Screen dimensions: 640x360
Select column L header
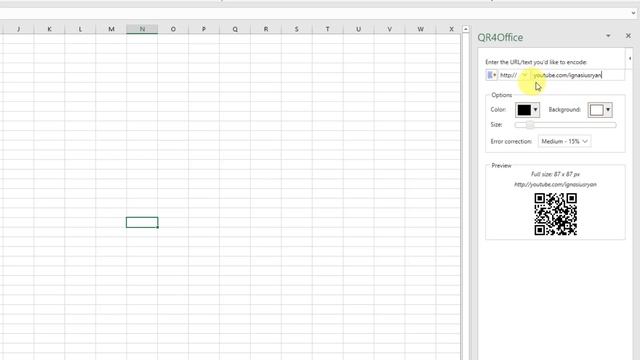click(80, 29)
